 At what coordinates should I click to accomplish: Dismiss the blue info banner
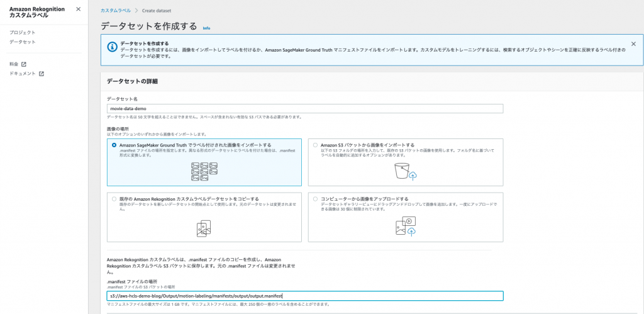point(633,43)
